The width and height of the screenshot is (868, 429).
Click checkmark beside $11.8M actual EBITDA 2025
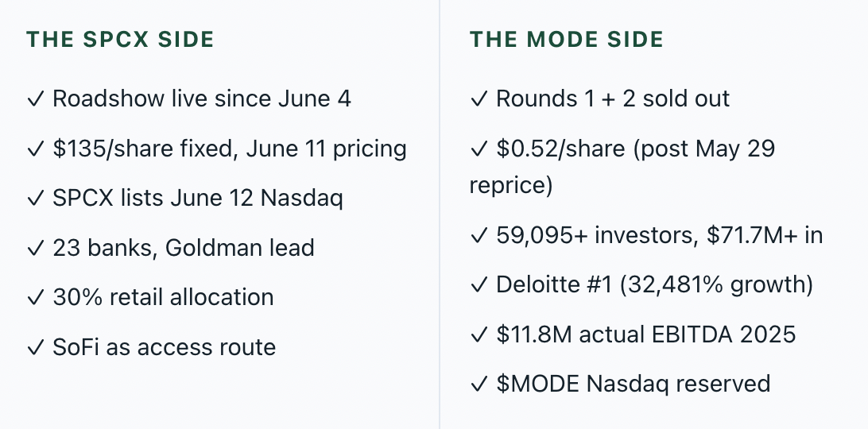[479, 334]
